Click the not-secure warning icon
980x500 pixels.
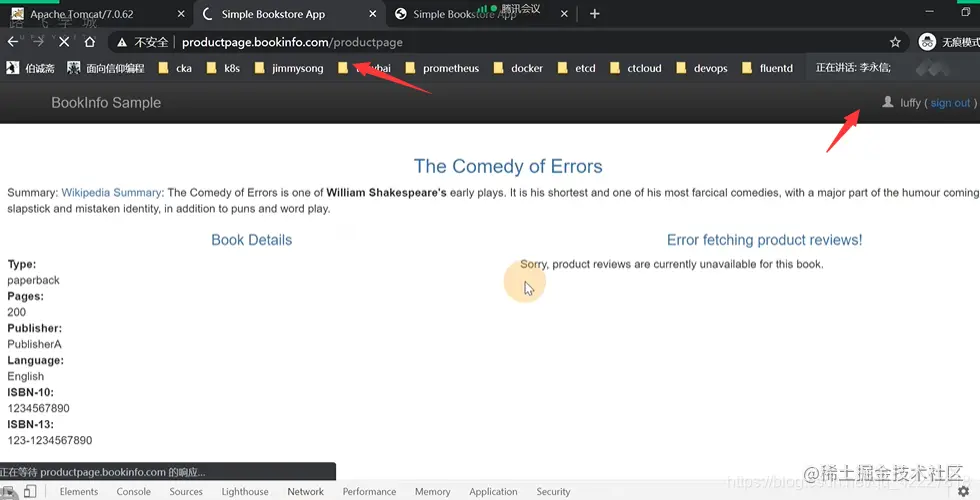click(x=122, y=42)
